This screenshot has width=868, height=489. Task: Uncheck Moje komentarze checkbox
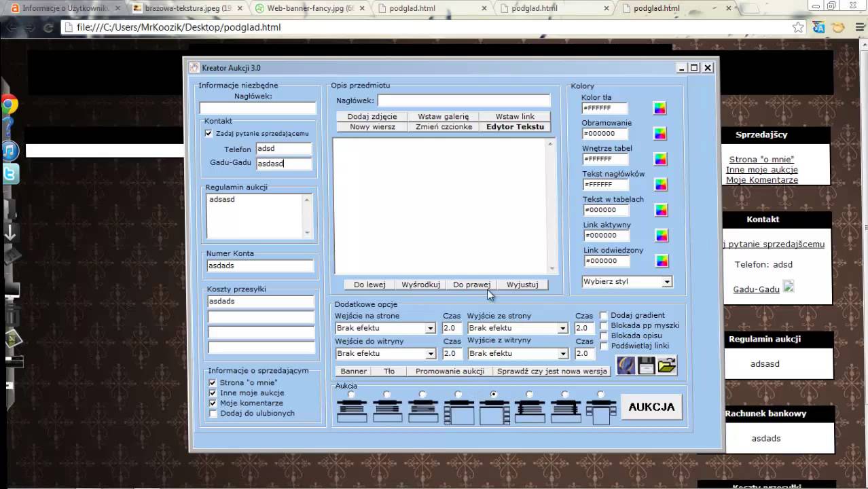click(x=213, y=403)
